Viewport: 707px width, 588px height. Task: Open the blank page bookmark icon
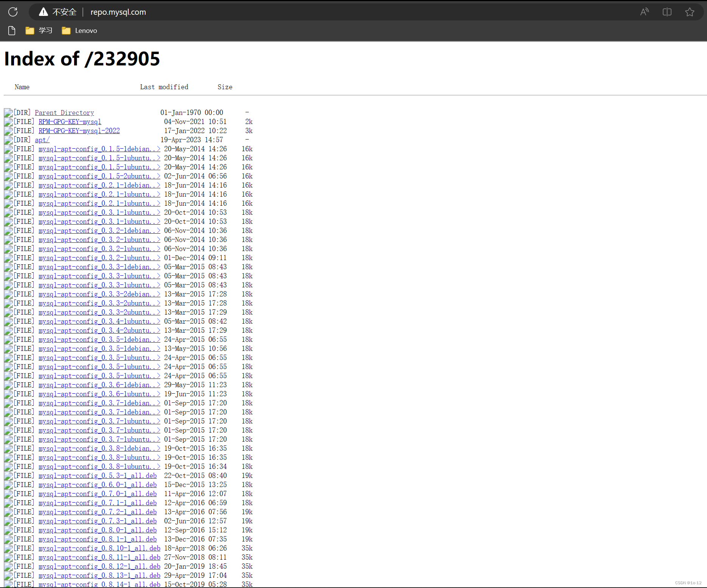[x=12, y=31]
